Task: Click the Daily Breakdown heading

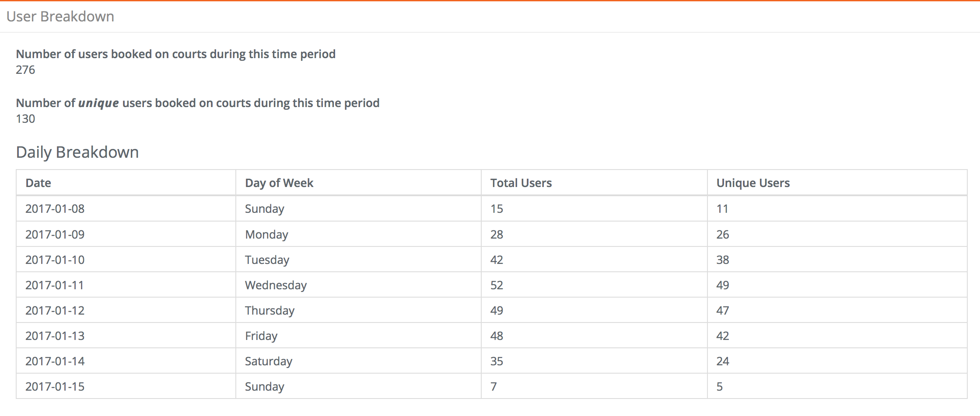Action: 77,152
